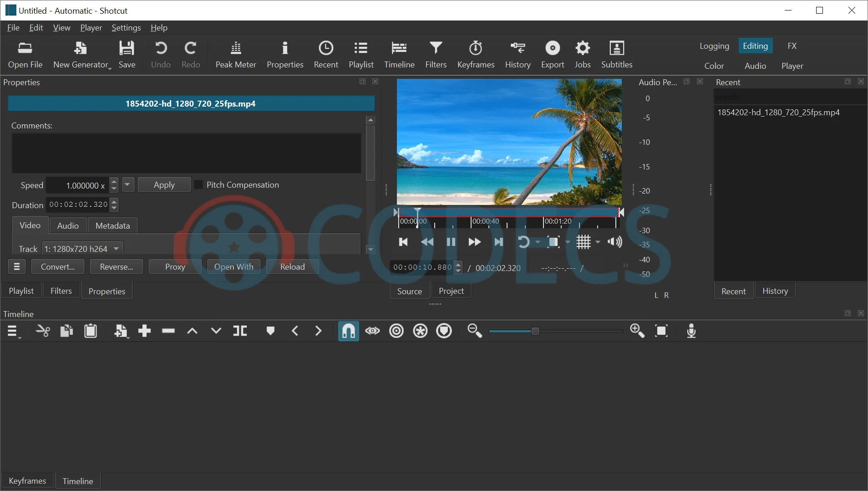Apply the speed change
Screen dimensions: 868x491
(164, 184)
